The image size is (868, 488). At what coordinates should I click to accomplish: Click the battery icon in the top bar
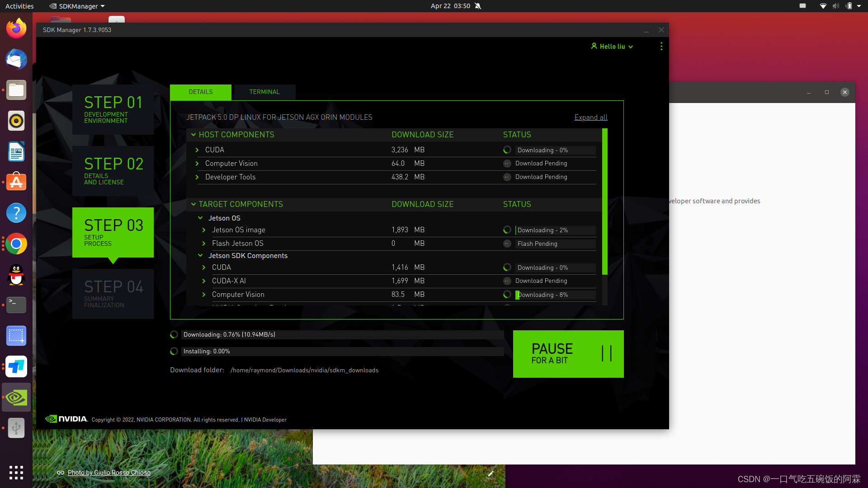[849, 6]
